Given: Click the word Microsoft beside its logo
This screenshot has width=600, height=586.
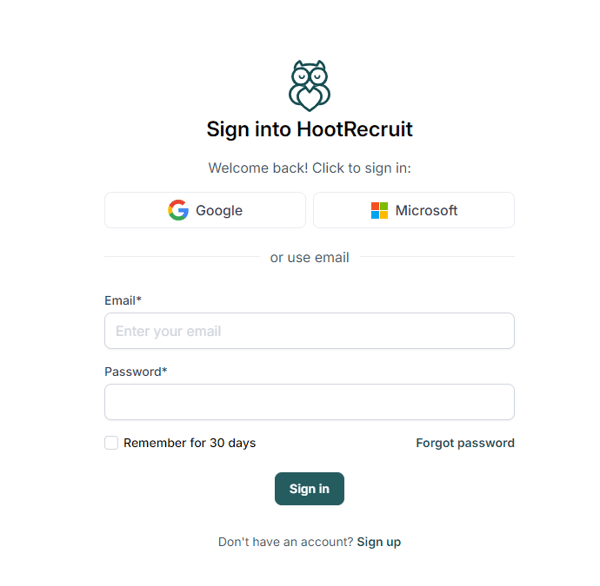Looking at the screenshot, I should (x=426, y=210).
